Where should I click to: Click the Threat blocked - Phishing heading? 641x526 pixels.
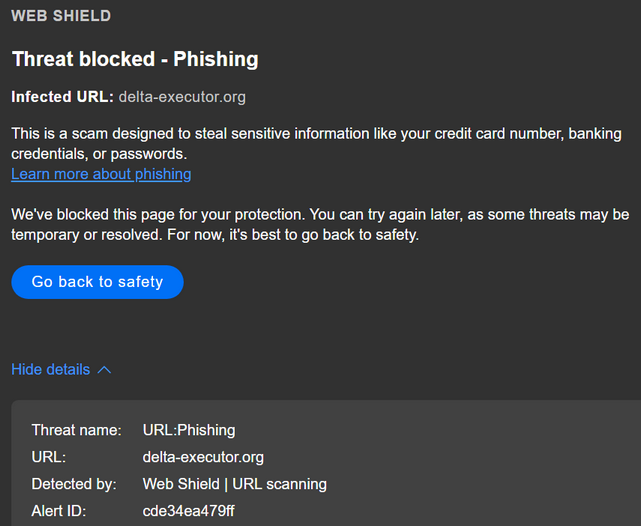135,59
